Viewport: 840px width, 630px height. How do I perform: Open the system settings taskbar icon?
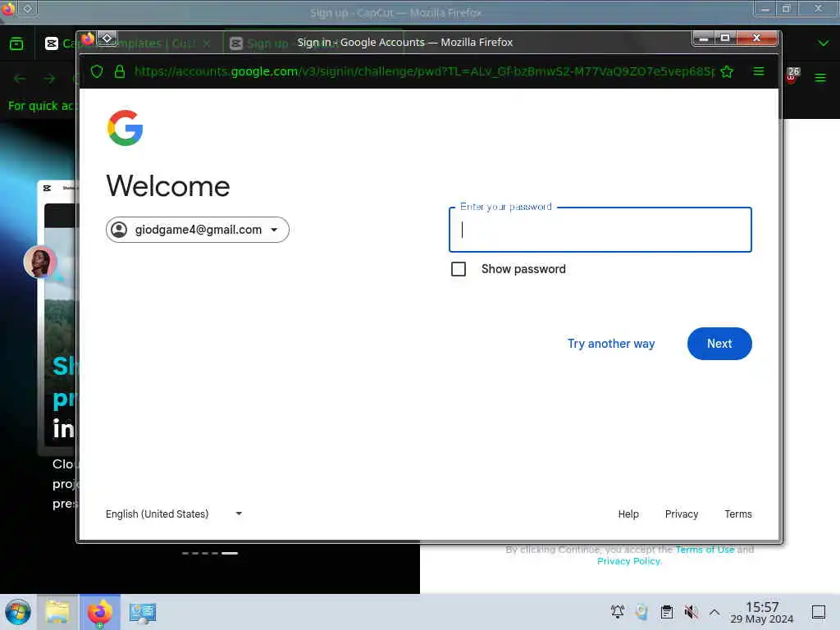click(x=143, y=612)
